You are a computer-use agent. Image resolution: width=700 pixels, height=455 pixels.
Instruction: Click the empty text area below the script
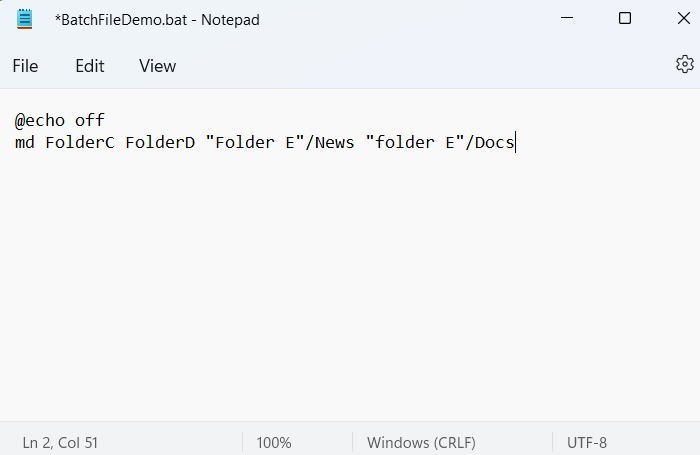point(350,286)
